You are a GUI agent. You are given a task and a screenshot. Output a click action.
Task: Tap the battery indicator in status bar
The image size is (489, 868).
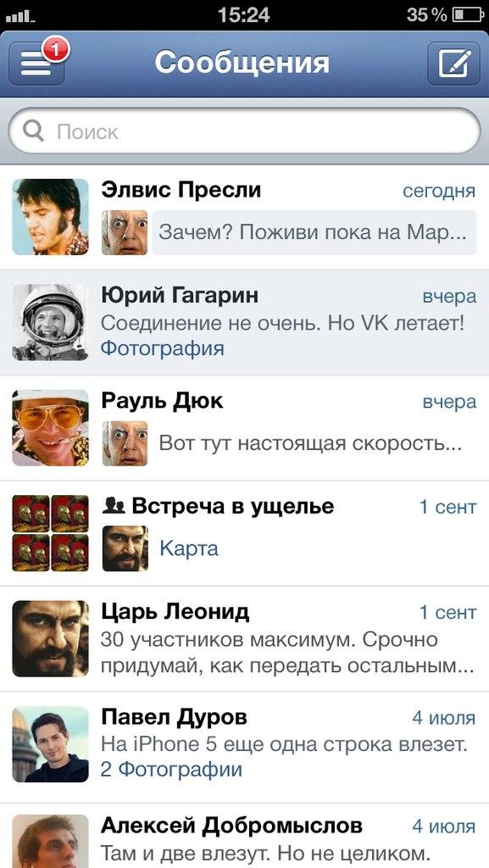468,15
